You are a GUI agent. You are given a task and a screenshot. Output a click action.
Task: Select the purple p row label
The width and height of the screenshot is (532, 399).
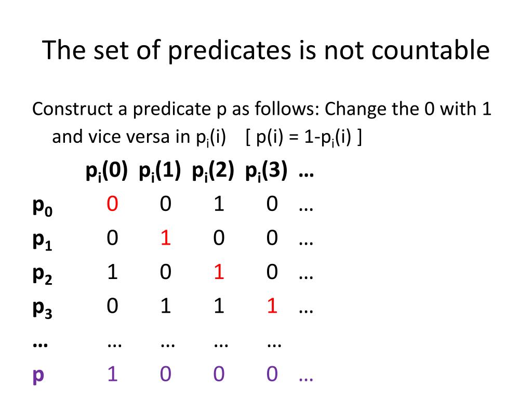click(38, 376)
